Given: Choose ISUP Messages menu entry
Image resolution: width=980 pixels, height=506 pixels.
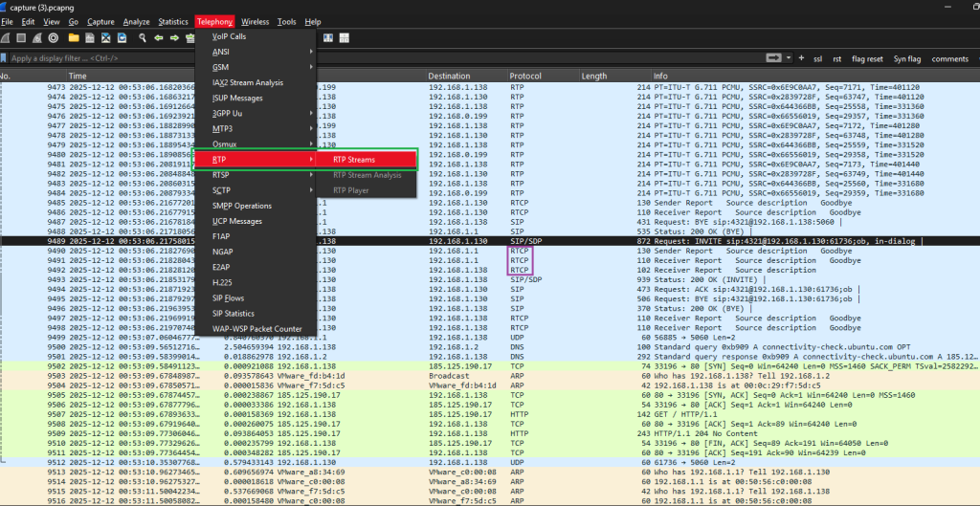Looking at the screenshot, I should pyautogui.click(x=255, y=99).
